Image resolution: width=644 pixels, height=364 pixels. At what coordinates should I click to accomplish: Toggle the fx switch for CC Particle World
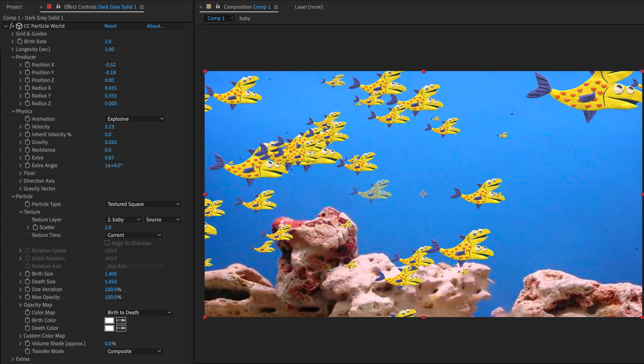click(12, 26)
